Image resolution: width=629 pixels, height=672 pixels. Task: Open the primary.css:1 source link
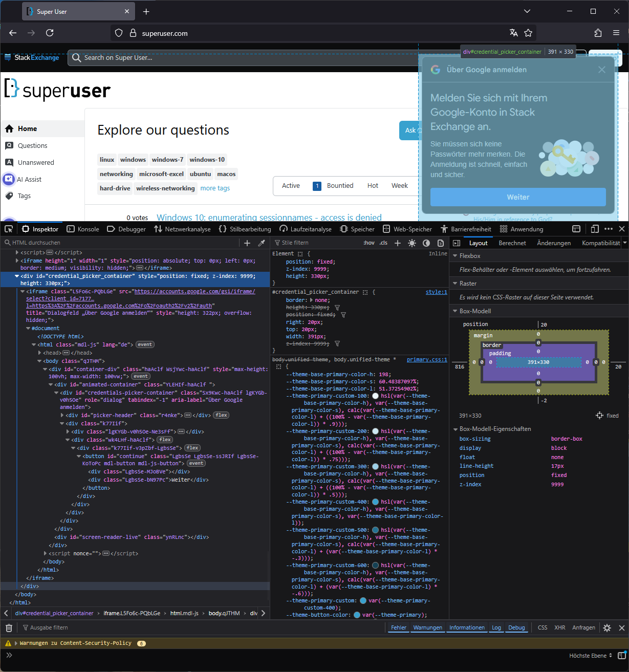(427, 359)
